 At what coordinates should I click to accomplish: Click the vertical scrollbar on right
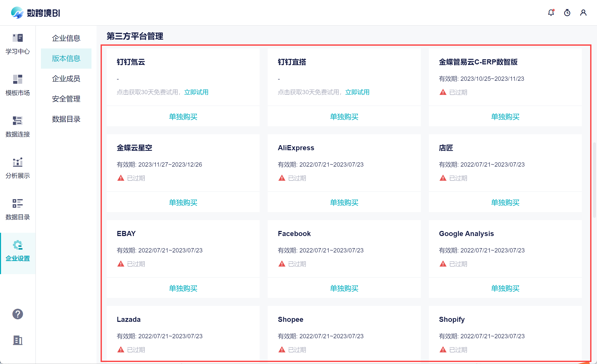[594, 180]
